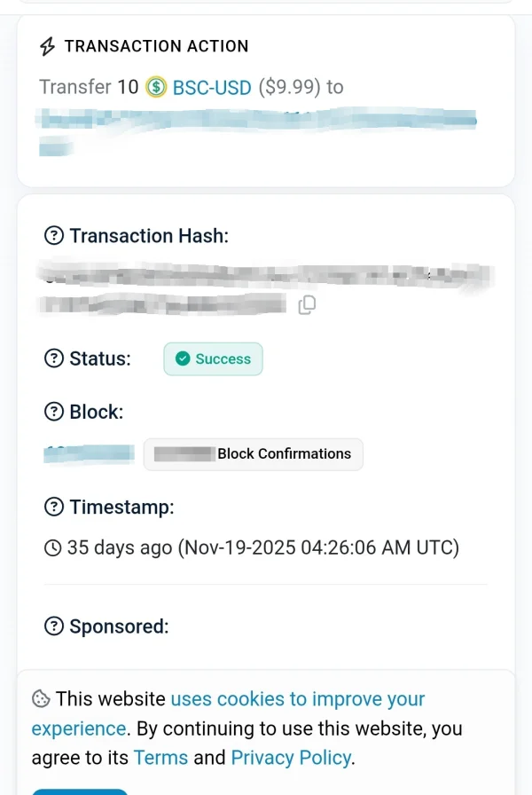532x795 pixels.
Task: Click the BSC-USD token coin icon
Action: click(156, 87)
